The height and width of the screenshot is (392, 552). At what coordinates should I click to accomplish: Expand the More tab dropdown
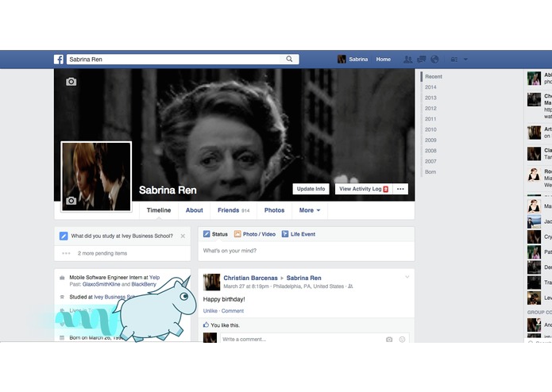tap(310, 210)
